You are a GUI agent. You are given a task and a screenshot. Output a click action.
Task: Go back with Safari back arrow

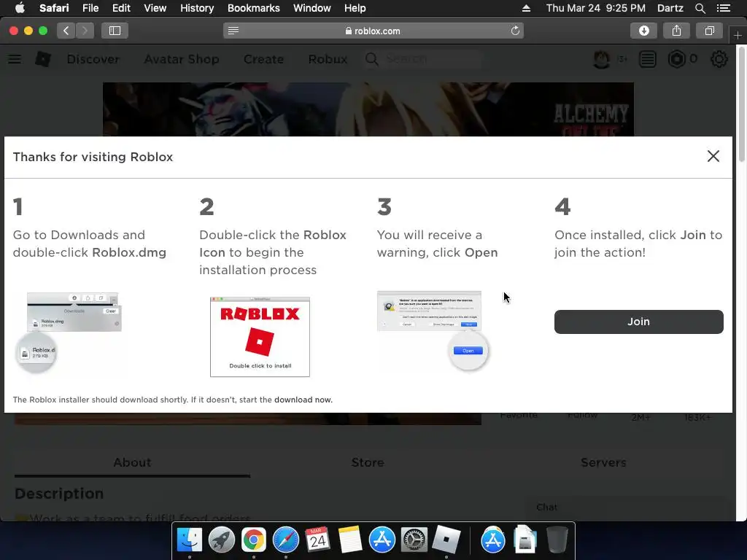pos(66,31)
